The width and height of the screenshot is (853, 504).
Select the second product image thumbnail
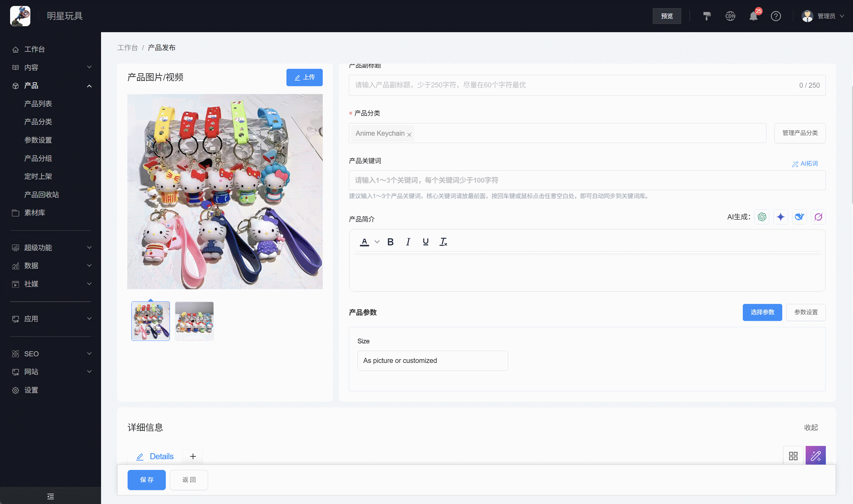point(194,320)
